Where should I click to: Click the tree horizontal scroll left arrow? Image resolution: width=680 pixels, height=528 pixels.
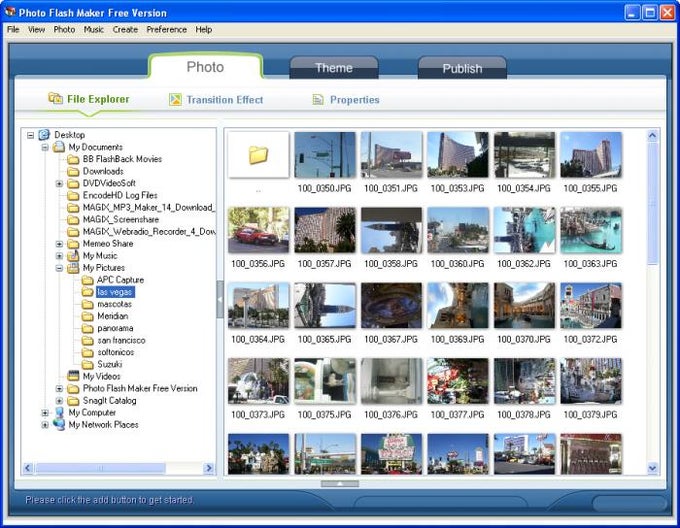point(28,468)
